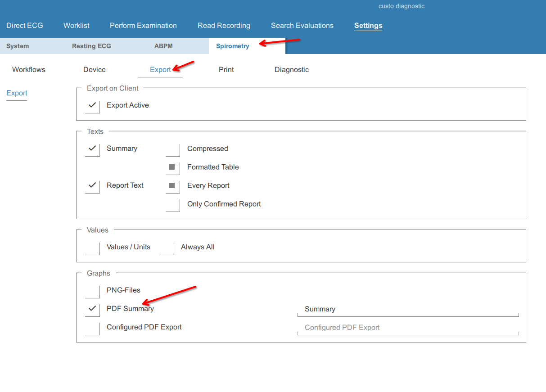Viewport: 546px width, 392px height.
Task: Uncheck the PDF Summary checkbox
Action: (92, 309)
